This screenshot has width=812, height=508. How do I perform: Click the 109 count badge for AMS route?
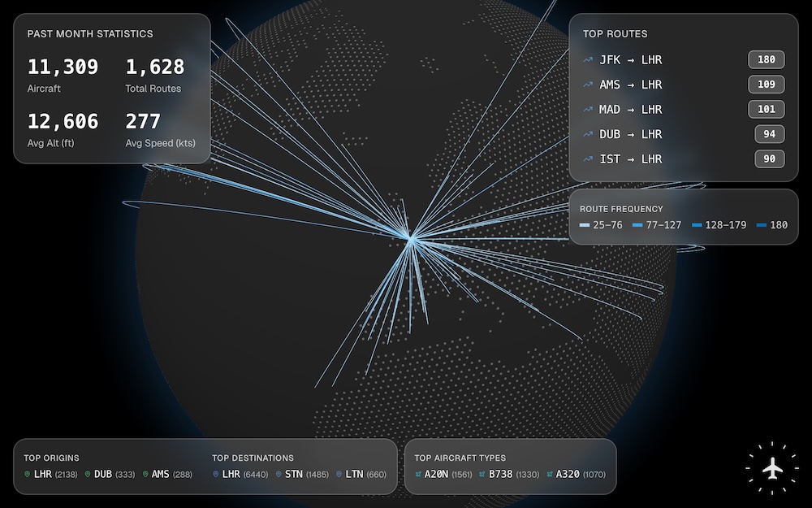[767, 85]
